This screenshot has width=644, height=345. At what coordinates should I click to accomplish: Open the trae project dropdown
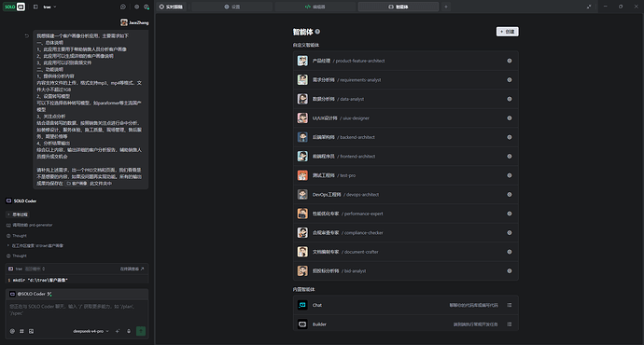49,7
